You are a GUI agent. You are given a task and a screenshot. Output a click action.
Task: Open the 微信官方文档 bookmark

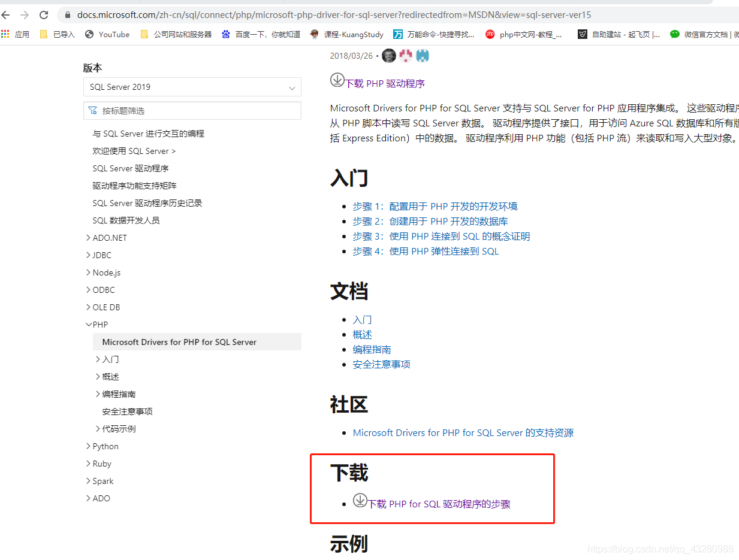705,34
